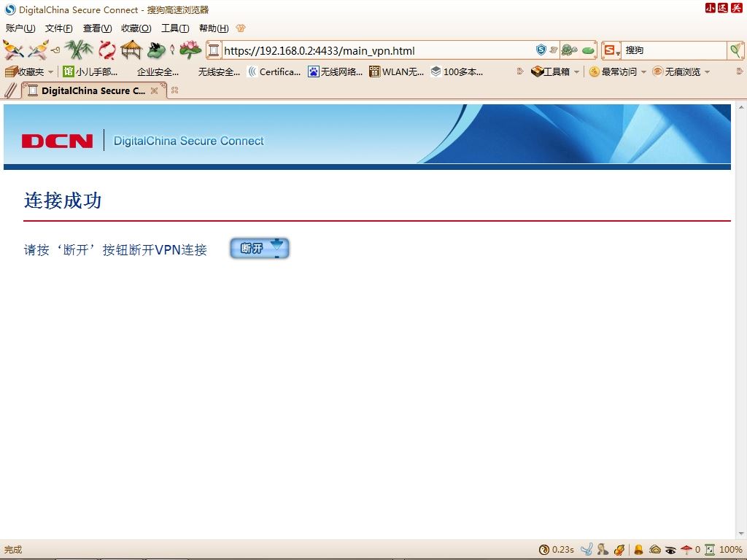Click the new tab button beside the open tab
The width and height of the screenshot is (747, 560).
click(x=175, y=90)
